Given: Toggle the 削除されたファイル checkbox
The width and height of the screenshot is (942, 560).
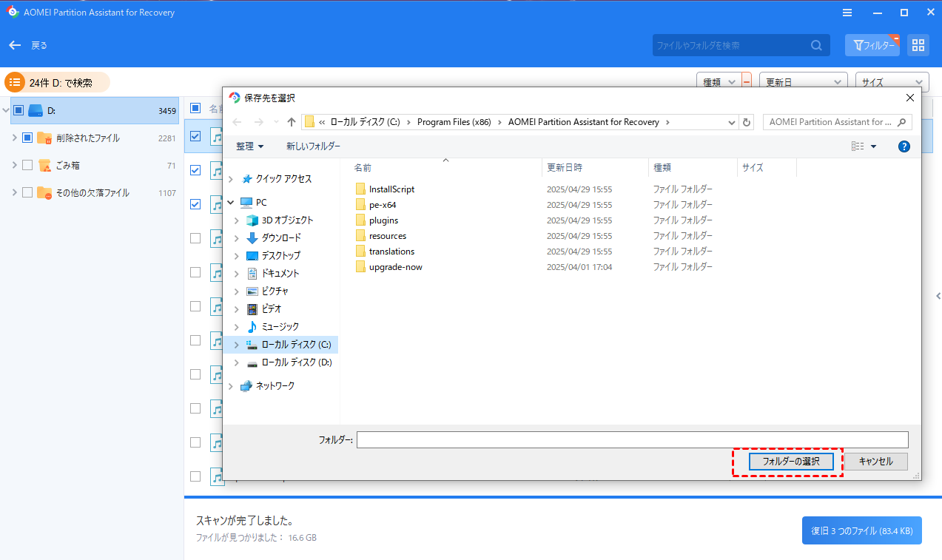Looking at the screenshot, I should (27, 138).
